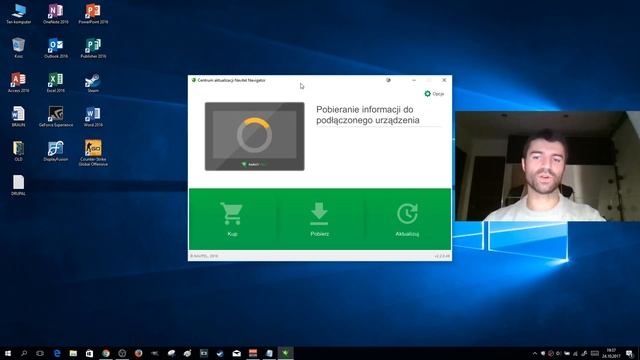This screenshot has width=640, height=360.
Task: Click the Kup shopping cart icon
Action: pyautogui.click(x=232, y=213)
